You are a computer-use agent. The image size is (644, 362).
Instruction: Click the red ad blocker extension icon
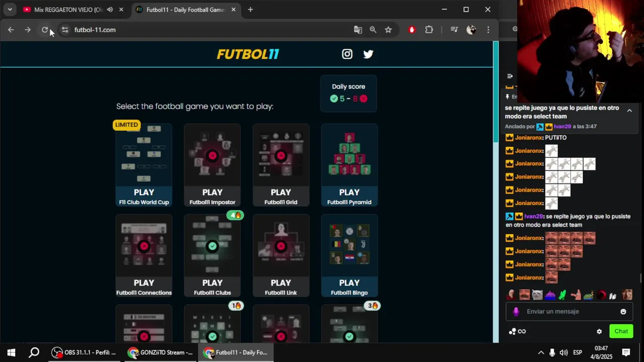[x=412, y=30]
